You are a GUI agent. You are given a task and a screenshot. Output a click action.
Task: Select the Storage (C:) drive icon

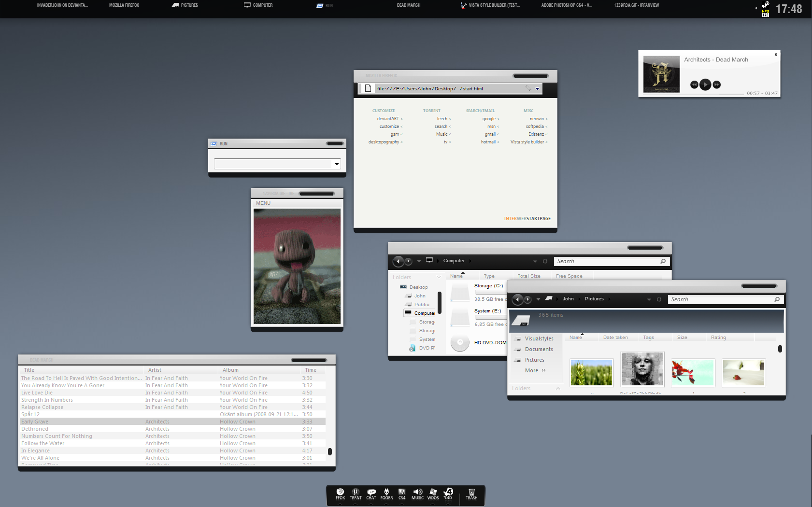pyautogui.click(x=460, y=292)
